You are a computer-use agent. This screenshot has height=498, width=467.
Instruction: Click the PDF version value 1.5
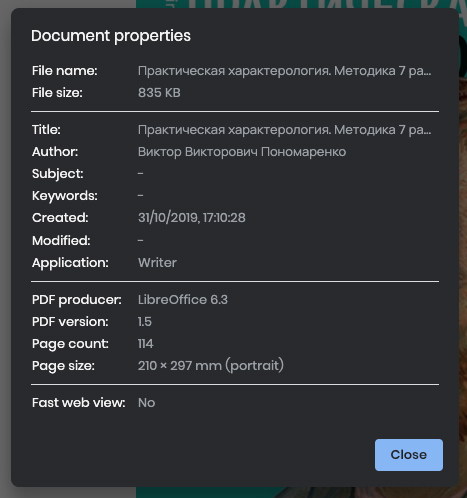click(145, 322)
